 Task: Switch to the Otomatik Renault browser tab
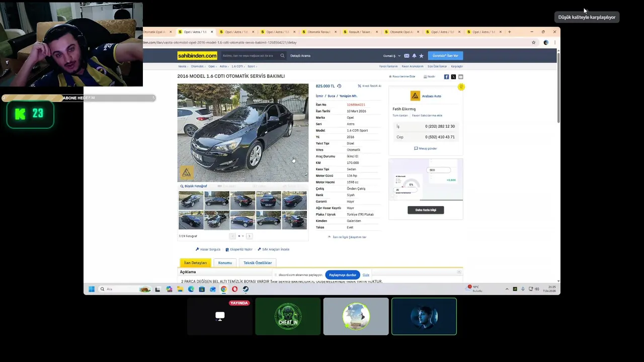pyautogui.click(x=319, y=32)
